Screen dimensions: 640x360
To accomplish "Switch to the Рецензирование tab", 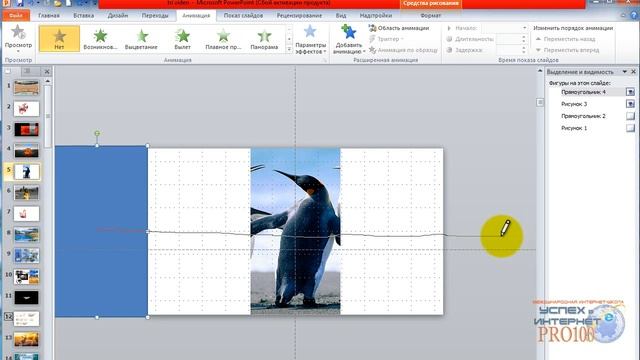I will (299, 16).
